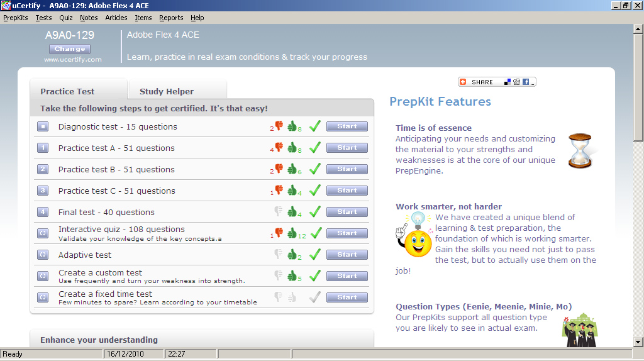644x361 pixels.
Task: Click the fixed time test row icon
Action: click(x=43, y=297)
